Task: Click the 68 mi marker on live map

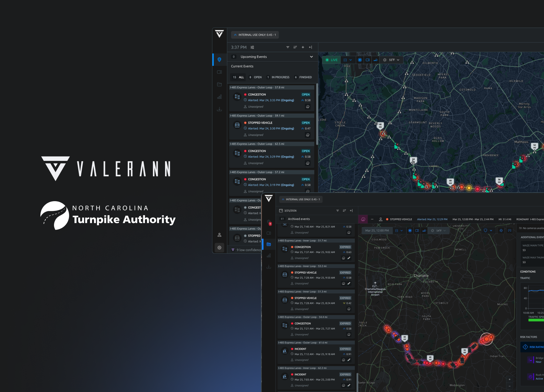Action: point(380,125)
